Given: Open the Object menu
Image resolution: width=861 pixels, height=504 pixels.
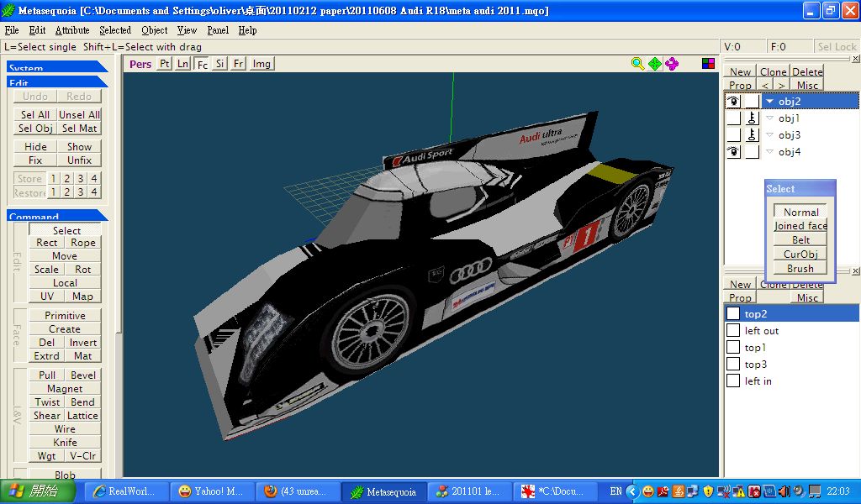Looking at the screenshot, I should click(155, 30).
